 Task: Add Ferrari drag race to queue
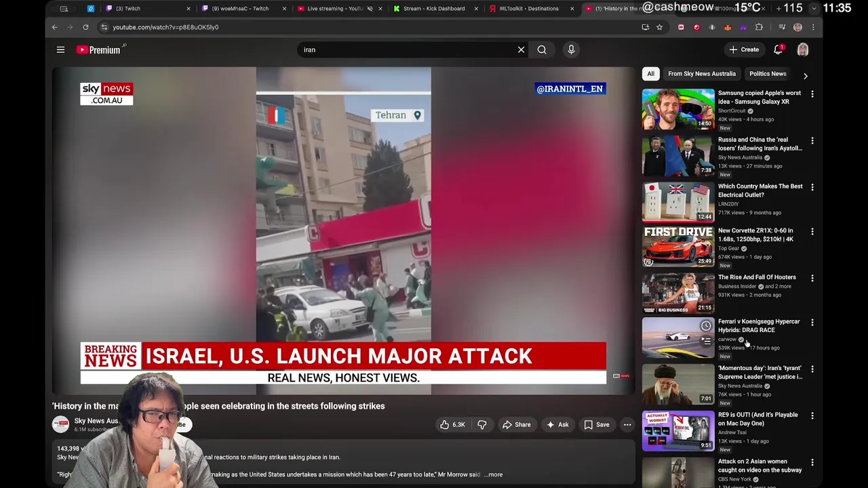706,342
